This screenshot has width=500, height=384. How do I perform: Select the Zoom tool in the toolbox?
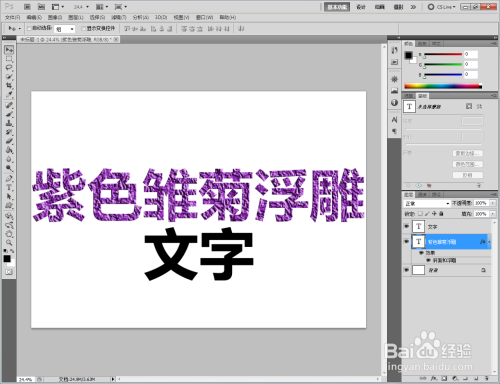[x=9, y=242]
